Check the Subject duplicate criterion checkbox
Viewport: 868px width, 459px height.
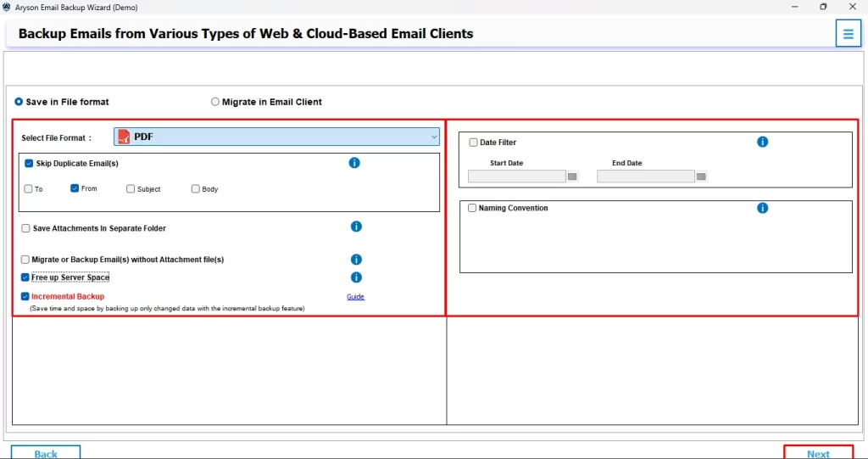click(x=130, y=189)
